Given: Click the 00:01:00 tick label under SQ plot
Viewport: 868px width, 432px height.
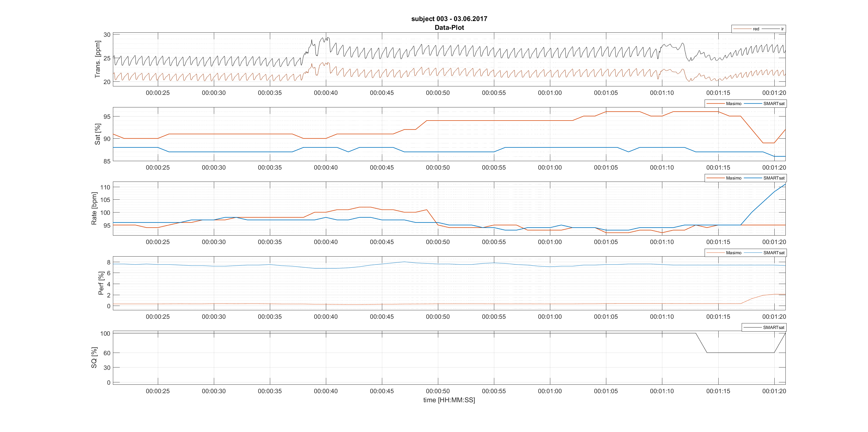Looking at the screenshot, I should pos(550,391).
